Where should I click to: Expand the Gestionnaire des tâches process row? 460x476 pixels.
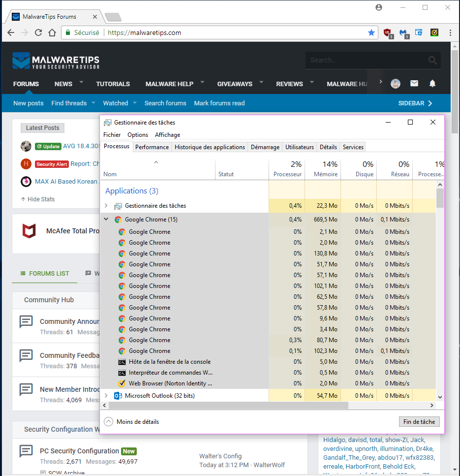point(106,206)
